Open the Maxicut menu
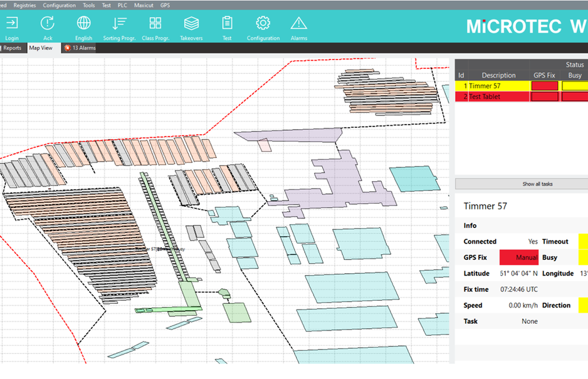 pos(144,5)
